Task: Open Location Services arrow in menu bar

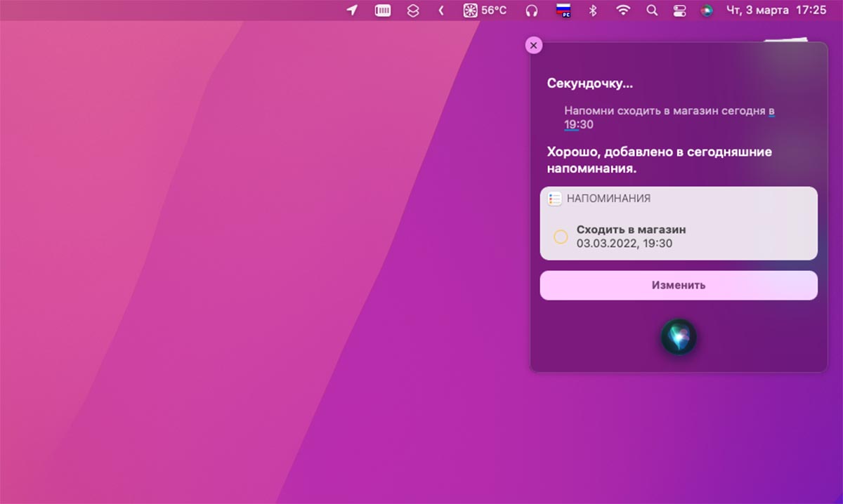Action: pyautogui.click(x=352, y=10)
